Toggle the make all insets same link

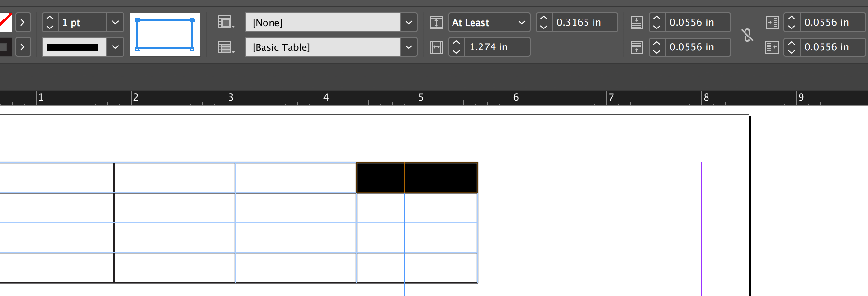[x=747, y=35]
